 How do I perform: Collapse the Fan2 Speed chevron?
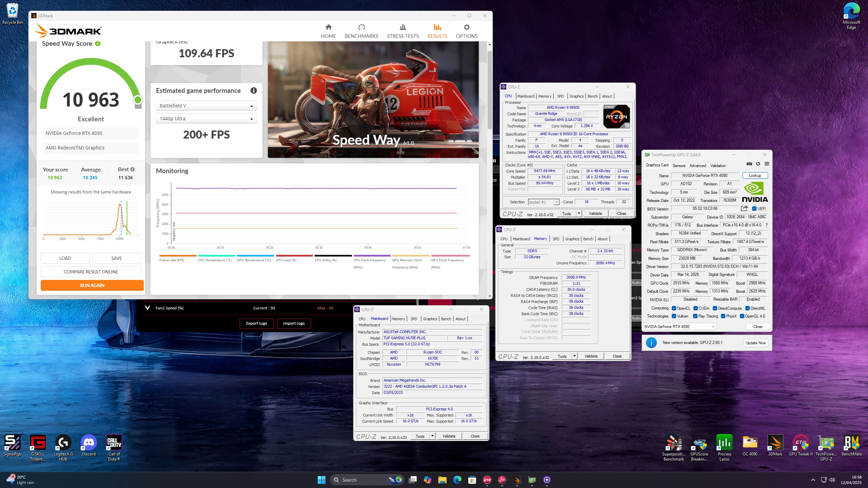(x=147, y=308)
